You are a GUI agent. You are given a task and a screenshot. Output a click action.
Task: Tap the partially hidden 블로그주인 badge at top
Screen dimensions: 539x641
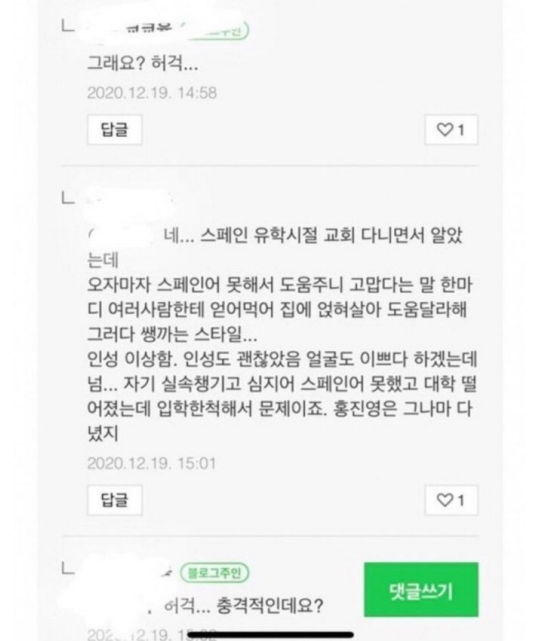219,31
